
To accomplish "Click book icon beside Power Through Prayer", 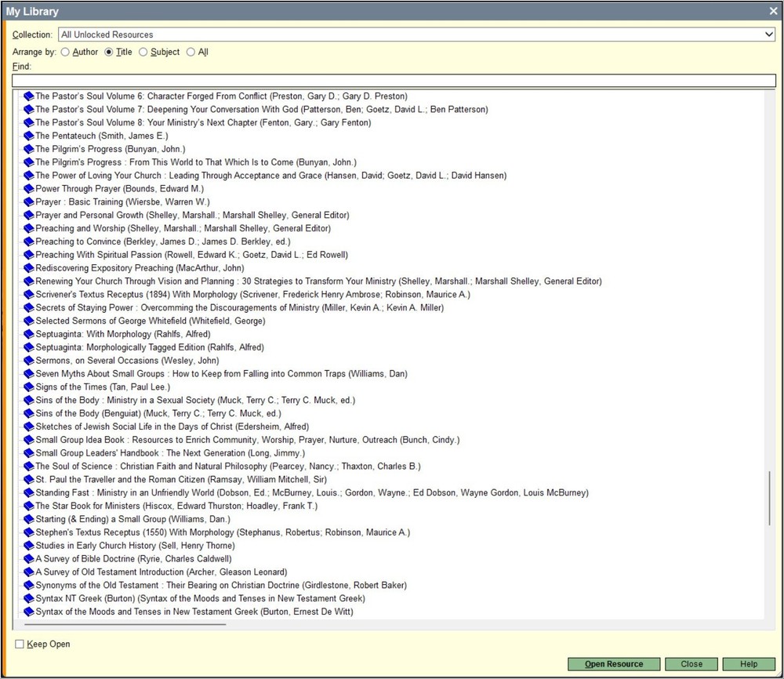I will 29,189.
